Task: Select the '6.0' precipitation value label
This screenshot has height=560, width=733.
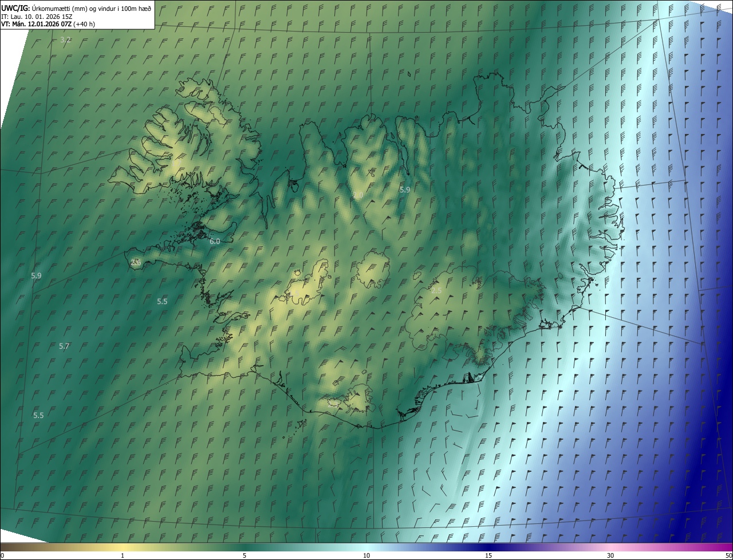Action: coord(215,242)
